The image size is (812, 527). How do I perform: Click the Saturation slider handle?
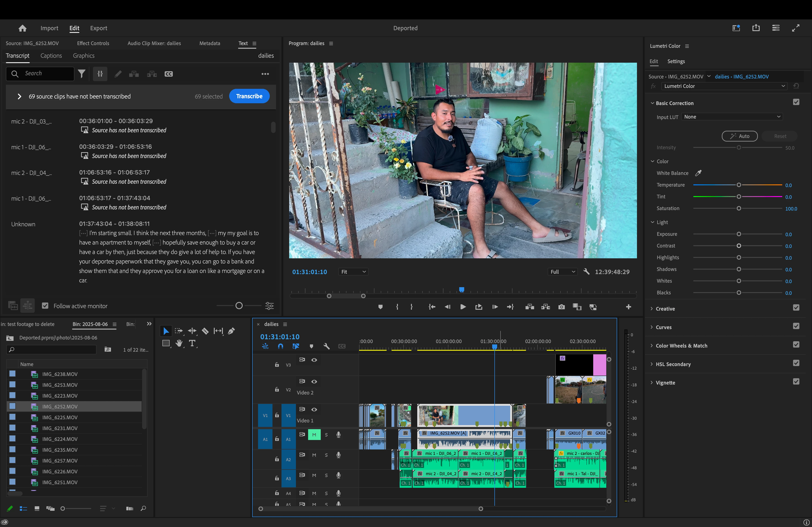(x=739, y=208)
